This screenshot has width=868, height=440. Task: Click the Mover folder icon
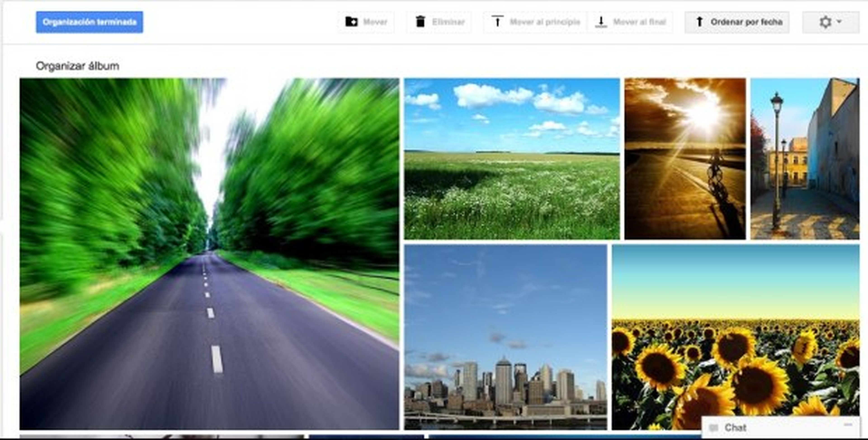coord(351,22)
